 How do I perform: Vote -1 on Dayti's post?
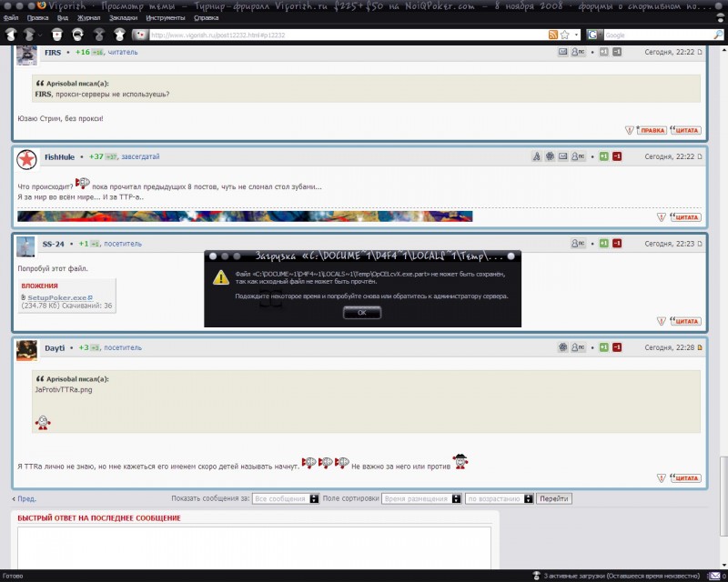coord(617,347)
